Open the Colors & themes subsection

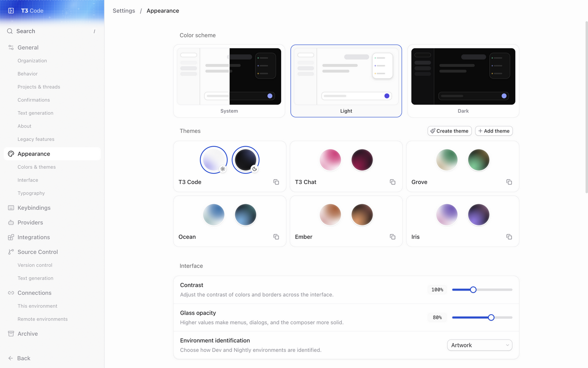pos(37,167)
